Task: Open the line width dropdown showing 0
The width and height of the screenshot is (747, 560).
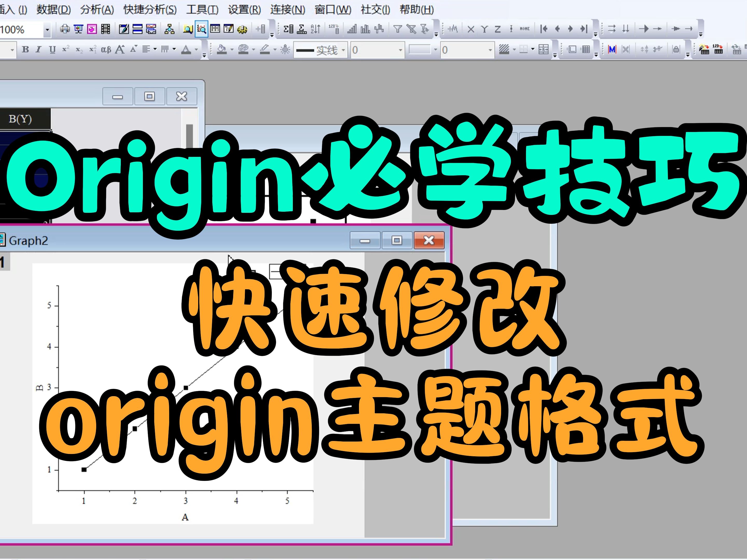Action: (x=400, y=50)
